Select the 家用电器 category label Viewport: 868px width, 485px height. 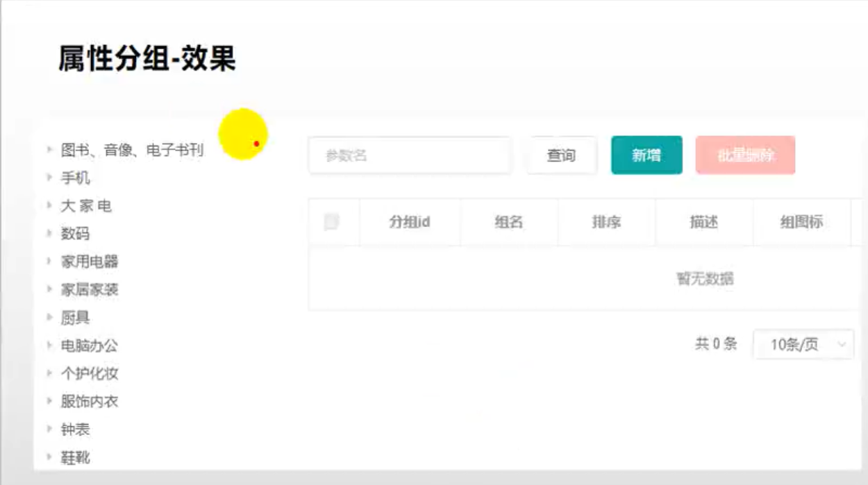90,262
